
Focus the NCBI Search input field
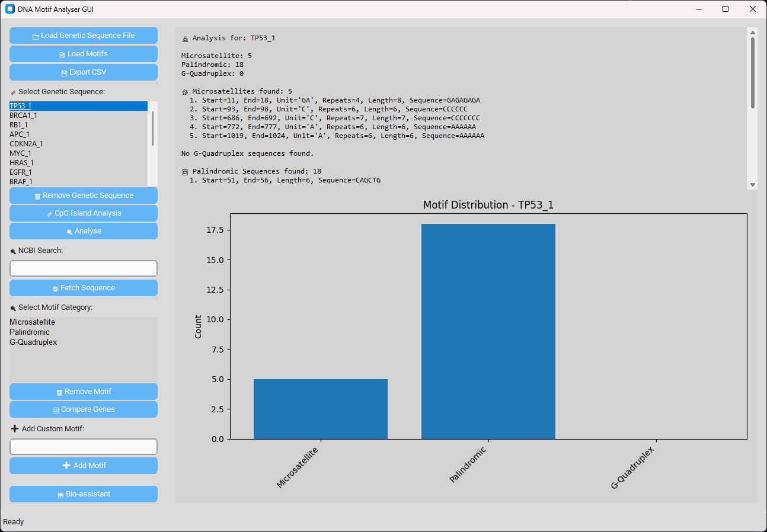(84, 268)
